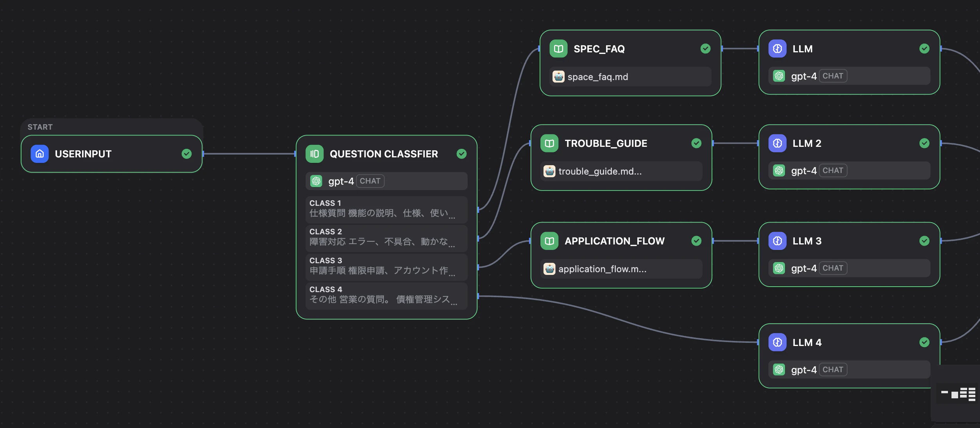Click the green checkmark on LLM 3
The width and height of the screenshot is (980, 428).
pyautogui.click(x=924, y=241)
